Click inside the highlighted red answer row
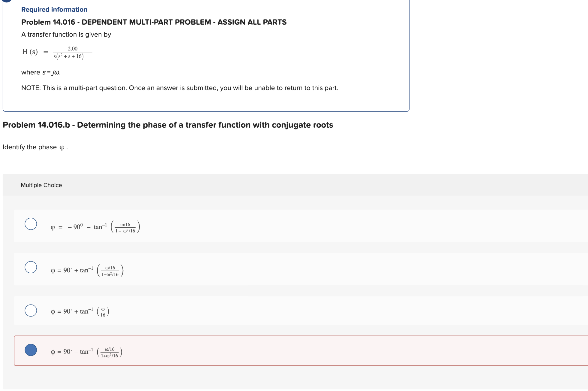The width and height of the screenshot is (588, 391). (x=210, y=350)
